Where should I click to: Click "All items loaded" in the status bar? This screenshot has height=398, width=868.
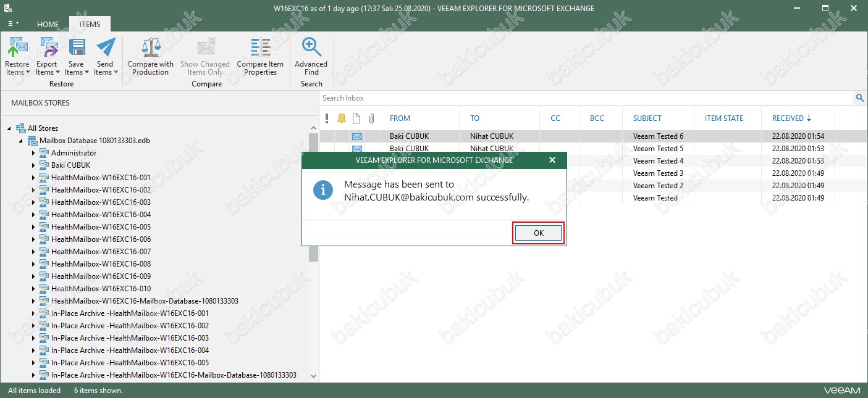pyautogui.click(x=35, y=391)
